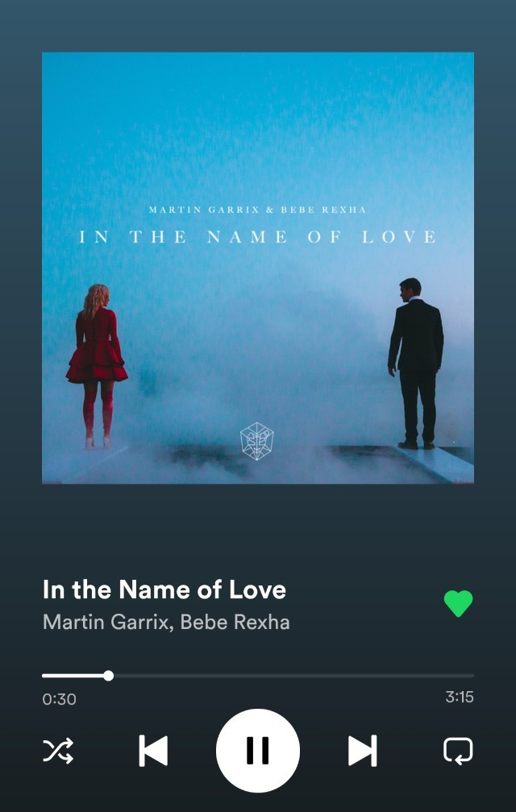Go back to the previous track
This screenshot has height=812, width=516.
tap(153, 751)
